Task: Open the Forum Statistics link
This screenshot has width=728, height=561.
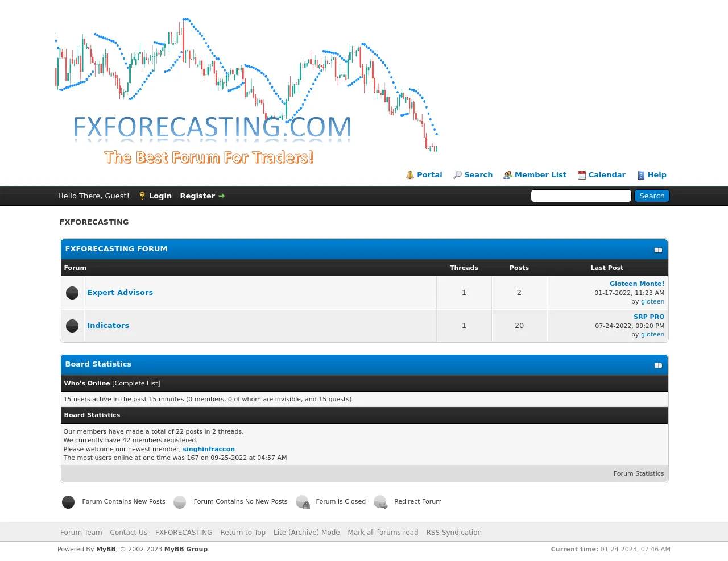Action: 639,474
